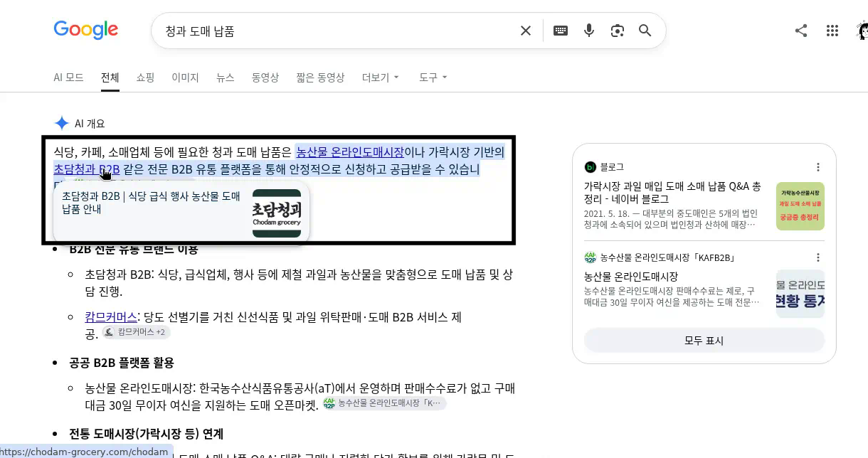
Task: Open the on-screen keyboard input tool
Action: (x=561, y=31)
